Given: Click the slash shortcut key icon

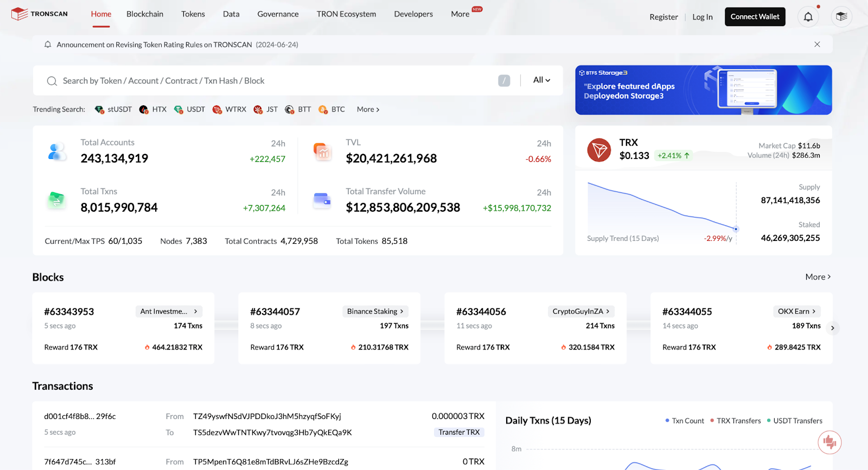Looking at the screenshot, I should [504, 81].
